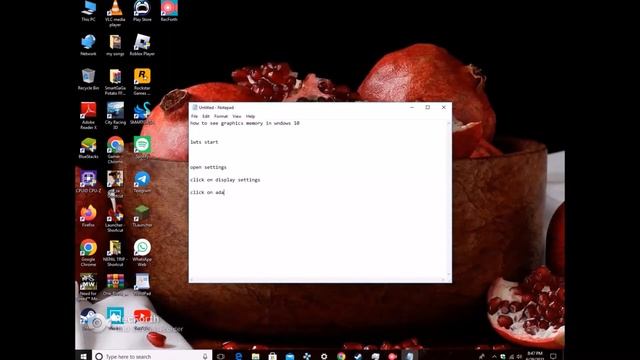Click the line "click on ada" in Notepad
640x360 pixels.
coord(207,192)
